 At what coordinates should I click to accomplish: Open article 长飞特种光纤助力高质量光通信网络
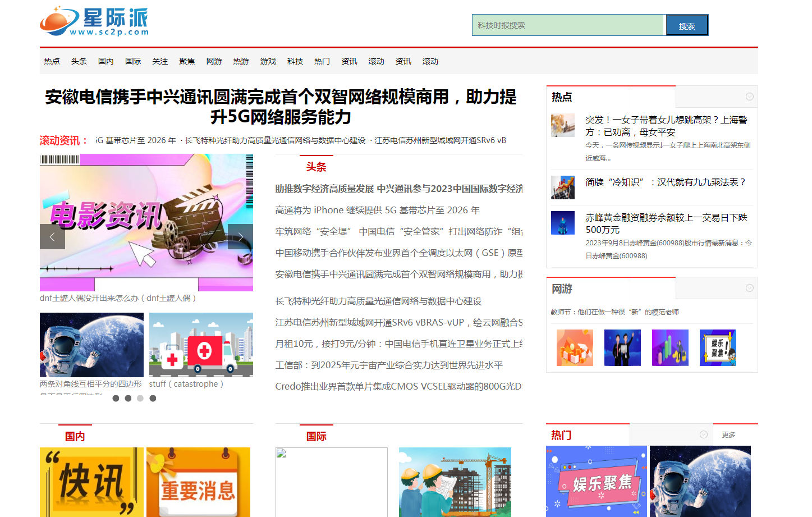379,301
